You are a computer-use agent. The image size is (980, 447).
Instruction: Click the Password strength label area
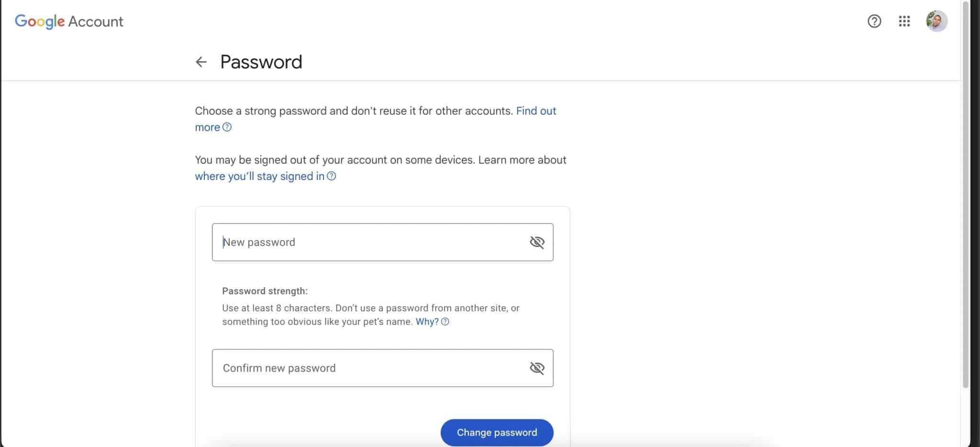click(266, 291)
